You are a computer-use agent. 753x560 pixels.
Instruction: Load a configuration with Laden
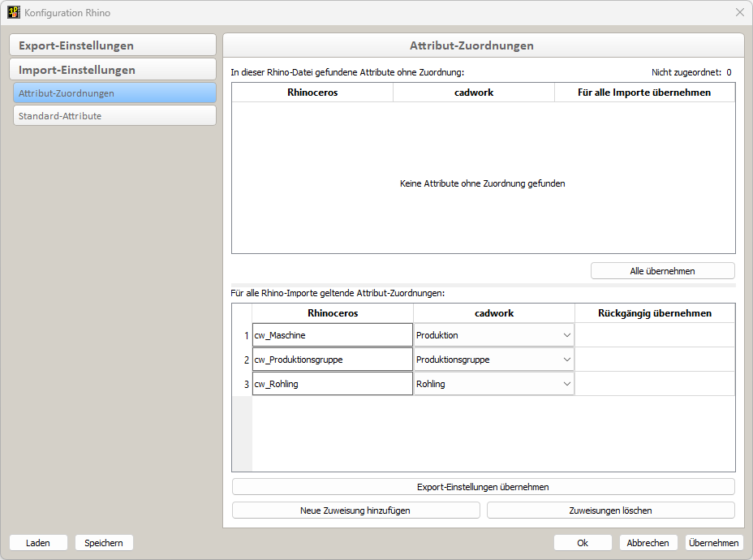click(38, 542)
